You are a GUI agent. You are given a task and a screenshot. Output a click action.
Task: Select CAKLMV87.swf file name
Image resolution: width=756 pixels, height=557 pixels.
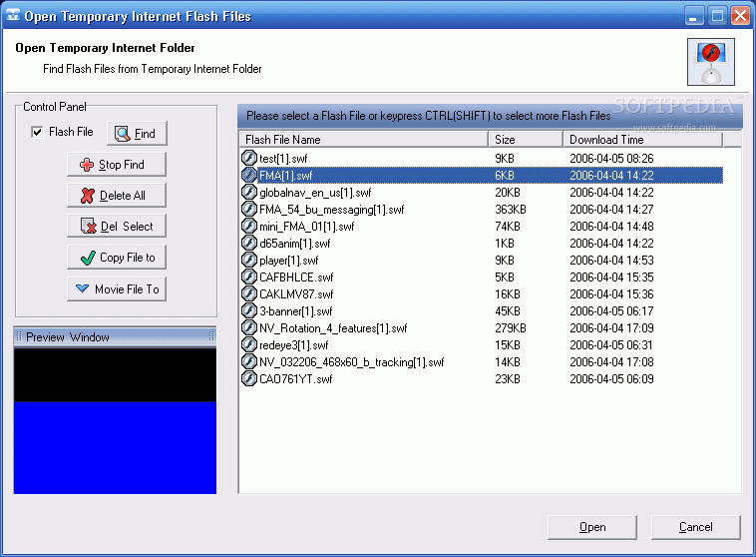click(x=296, y=293)
